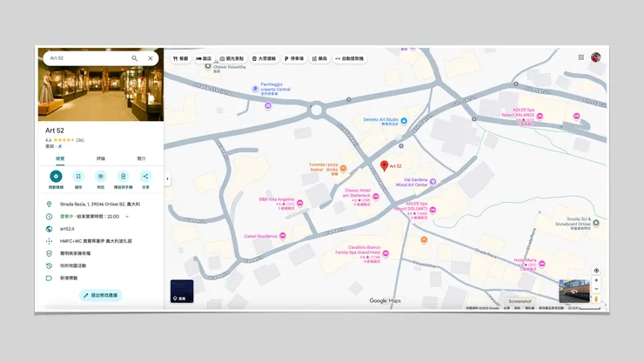Filter map by Hotels chip
Viewport: 644px width, 362px height.
tap(204, 59)
